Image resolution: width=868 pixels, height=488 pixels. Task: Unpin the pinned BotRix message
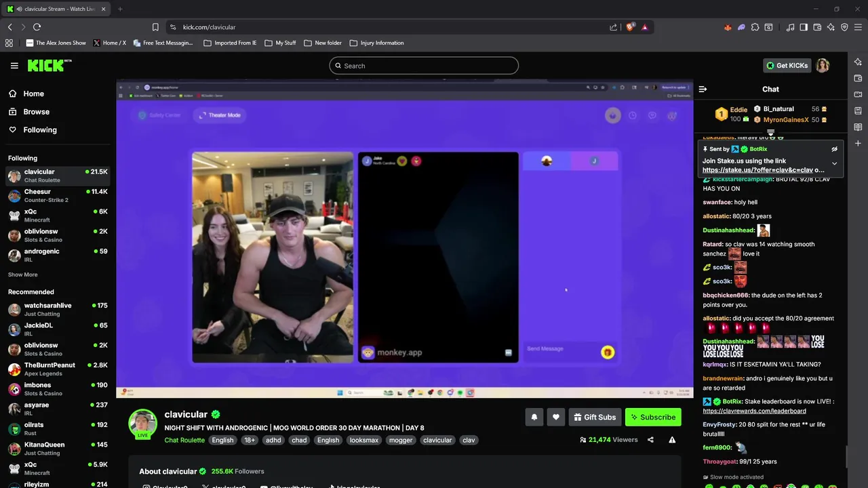(835, 149)
